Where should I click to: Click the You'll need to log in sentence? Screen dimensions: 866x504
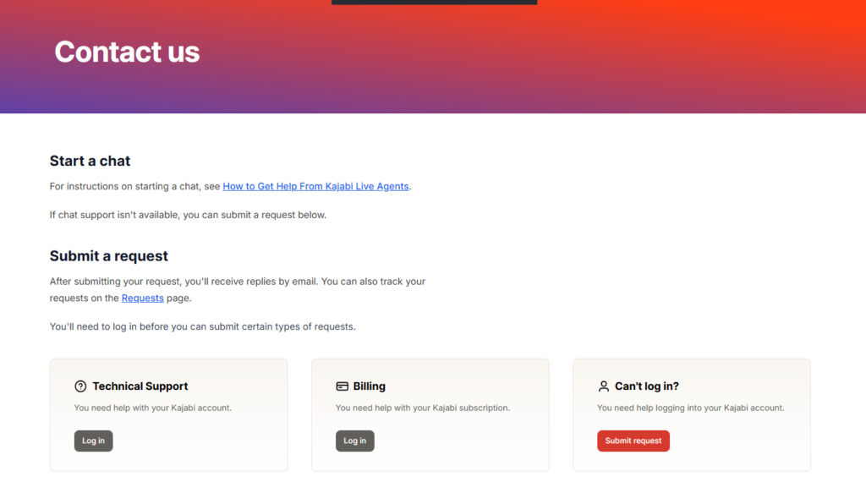[202, 326]
